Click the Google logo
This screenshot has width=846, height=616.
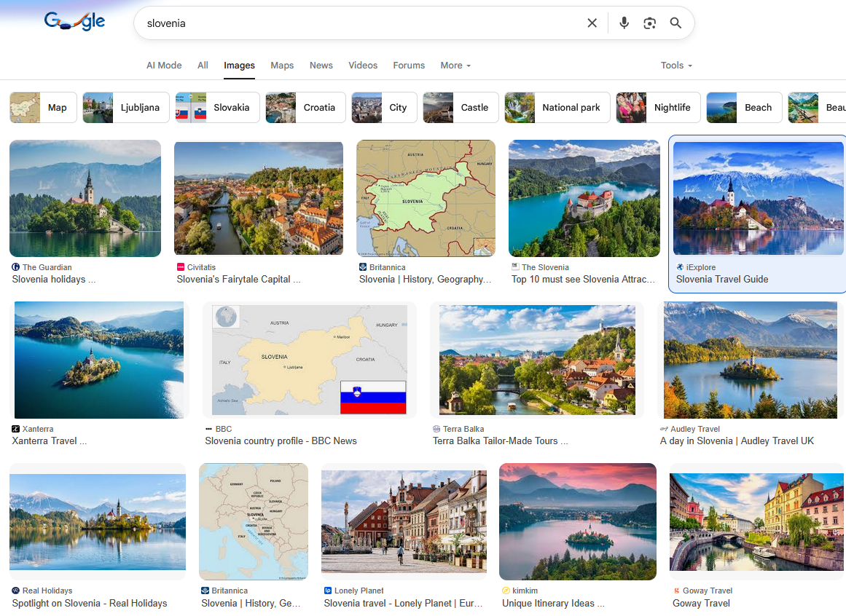74,22
